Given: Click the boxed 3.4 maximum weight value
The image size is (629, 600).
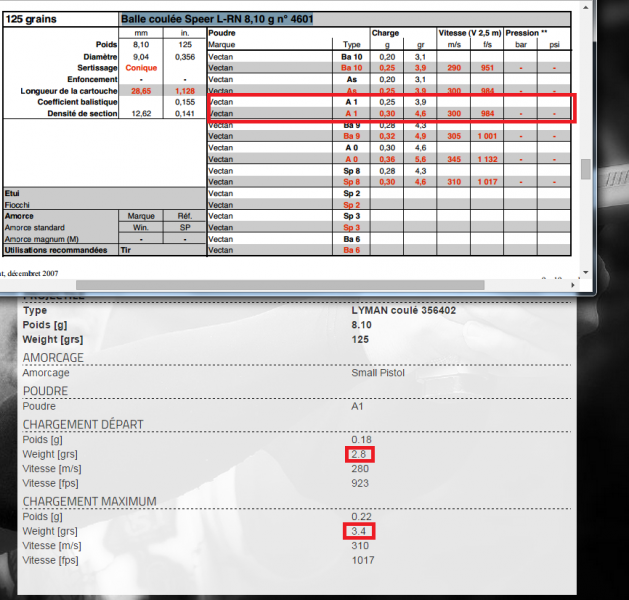Looking at the screenshot, I should coord(360,531).
